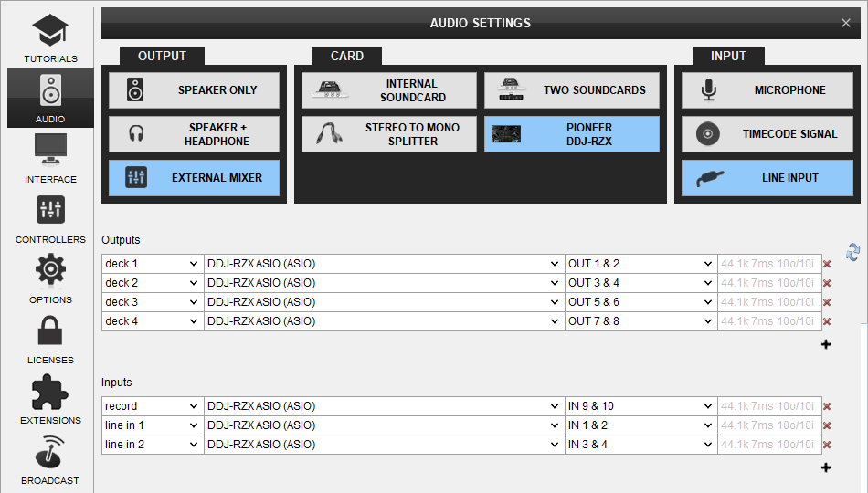Click the Outputs section label

121,240
